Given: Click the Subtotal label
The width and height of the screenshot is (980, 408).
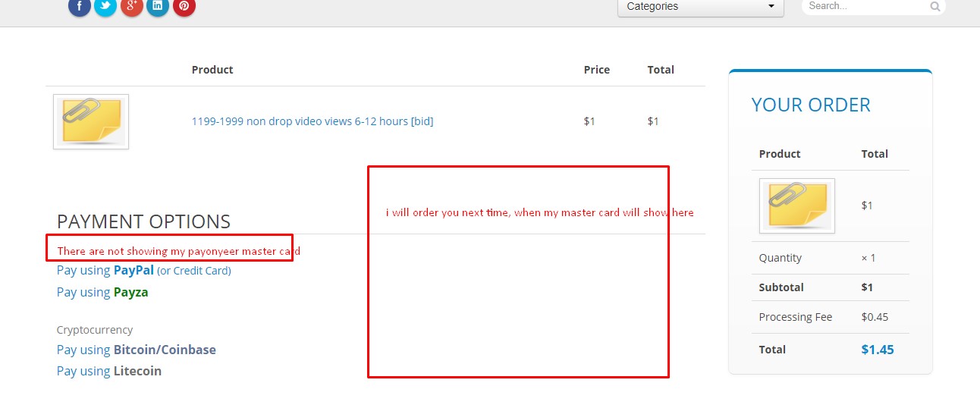Looking at the screenshot, I should (781, 287).
